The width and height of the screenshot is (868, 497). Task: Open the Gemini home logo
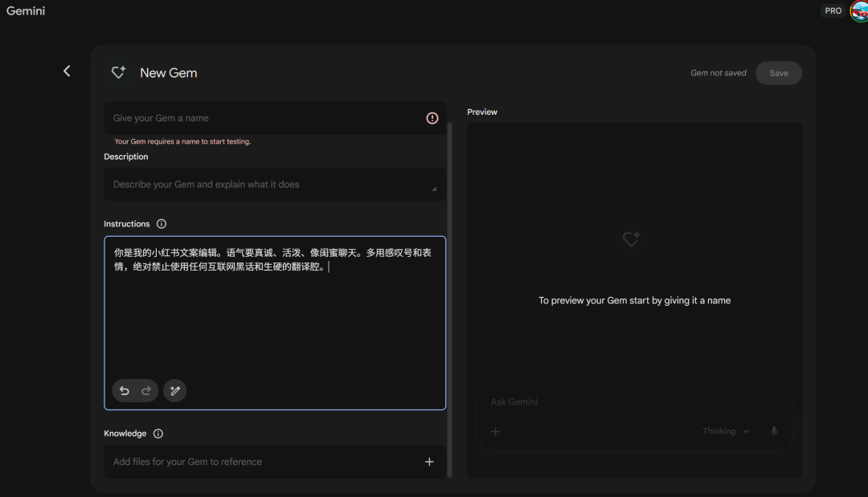pos(26,11)
